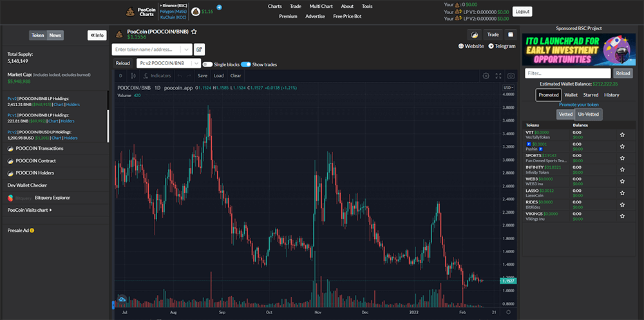Image resolution: width=644 pixels, height=320 pixels.
Task: Click the Presale Ad info icon
Action: [x=32, y=231]
